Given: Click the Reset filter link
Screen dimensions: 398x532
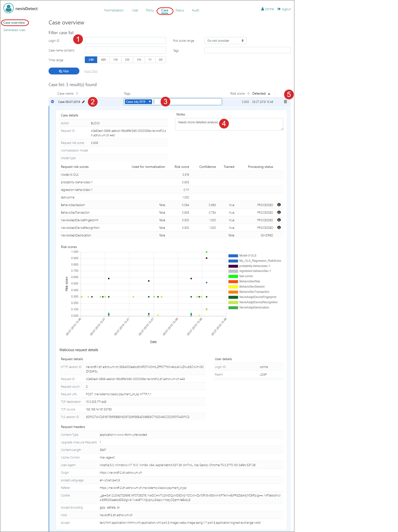Looking at the screenshot, I should 91,71.
